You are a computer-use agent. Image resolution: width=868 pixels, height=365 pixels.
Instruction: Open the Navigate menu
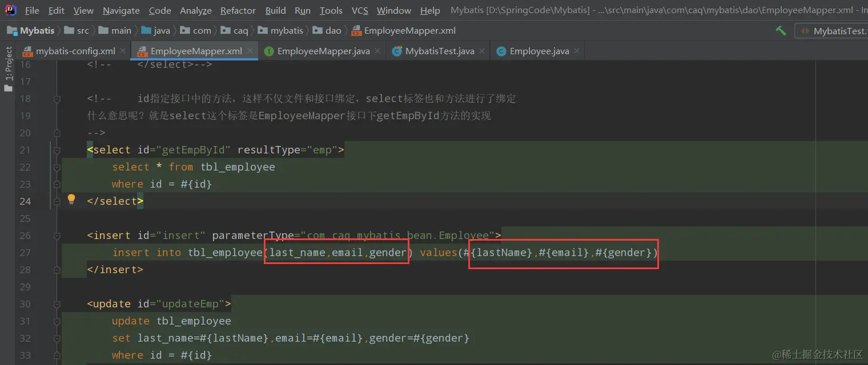(x=121, y=10)
